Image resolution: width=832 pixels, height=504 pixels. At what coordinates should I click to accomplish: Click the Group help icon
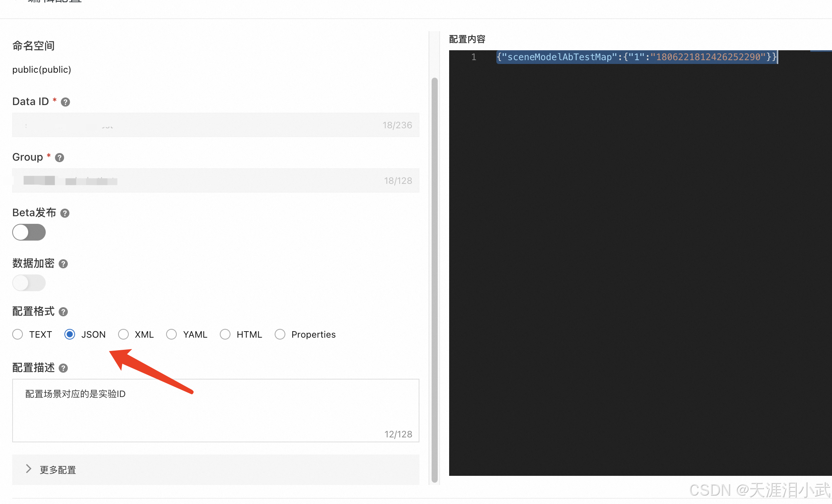point(59,157)
